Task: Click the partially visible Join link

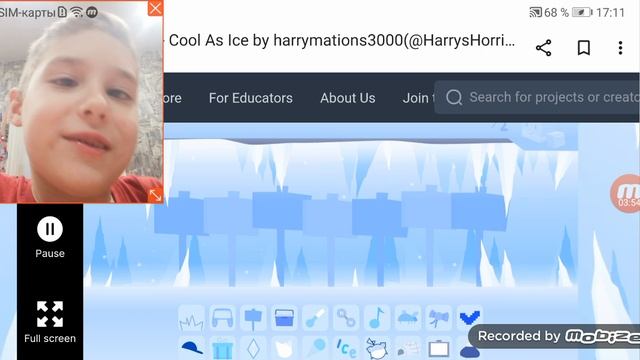Action: coord(418,98)
